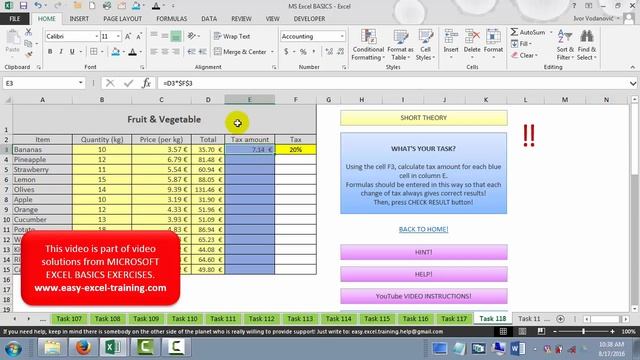Screen dimensions: 640x360
Task: Apply Percent Style format
Action: 303,52
